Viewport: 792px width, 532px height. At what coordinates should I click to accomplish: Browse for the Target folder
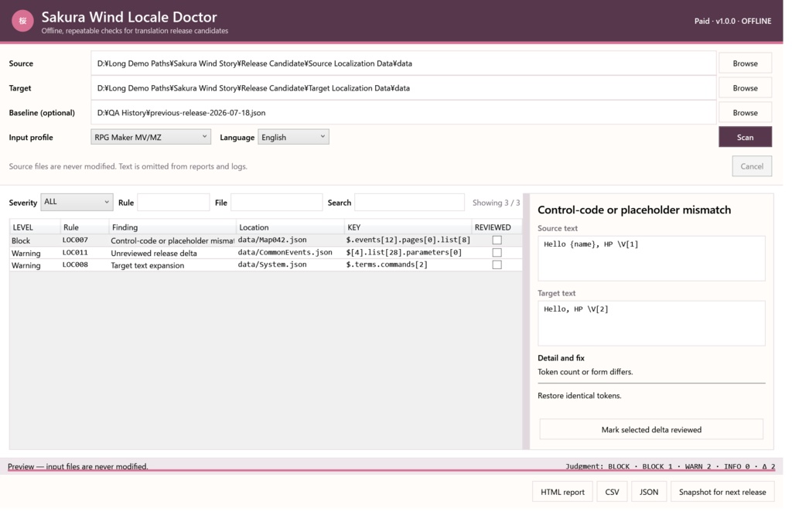(x=745, y=88)
